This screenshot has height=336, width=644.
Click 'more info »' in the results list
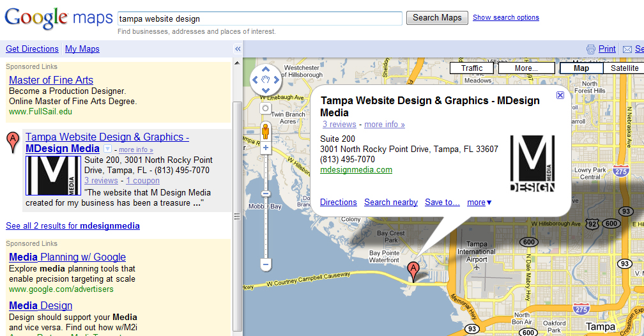coord(136,150)
